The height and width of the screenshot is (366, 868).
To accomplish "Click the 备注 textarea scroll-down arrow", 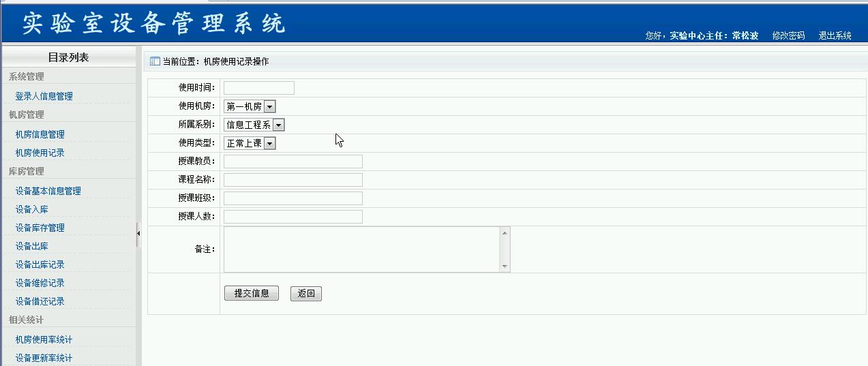I will [x=505, y=266].
